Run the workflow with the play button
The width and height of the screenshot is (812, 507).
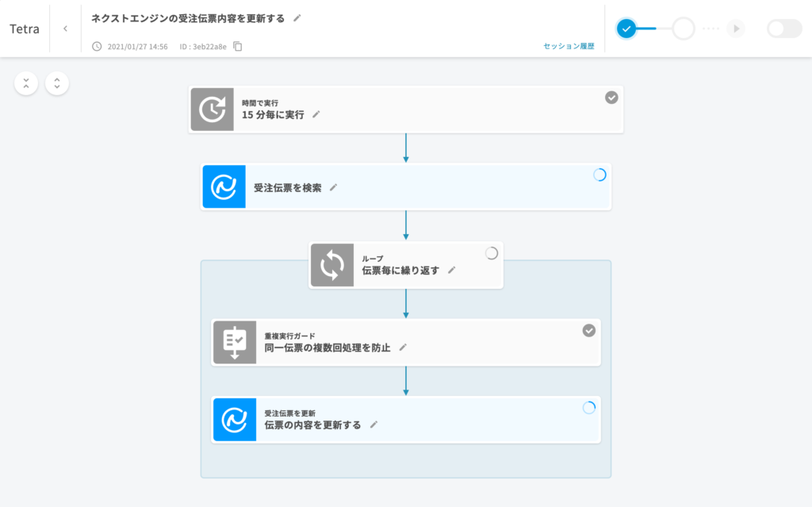pyautogui.click(x=736, y=29)
